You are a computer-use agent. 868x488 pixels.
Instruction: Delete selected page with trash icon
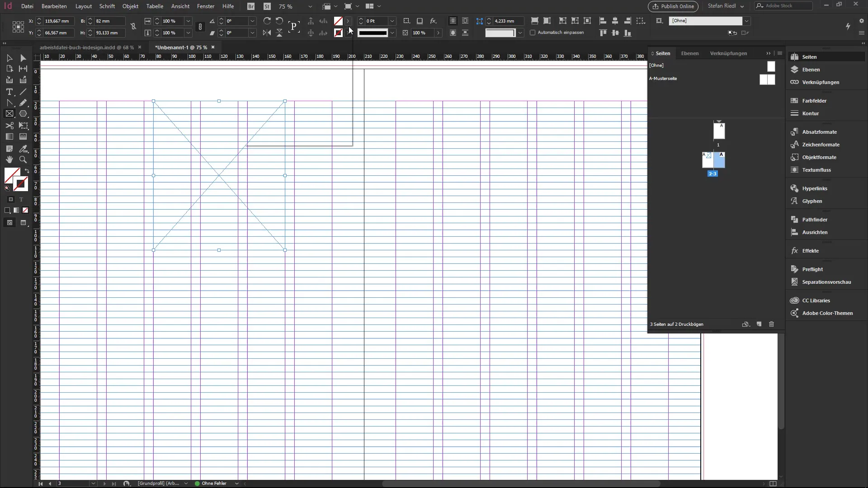coord(772,324)
